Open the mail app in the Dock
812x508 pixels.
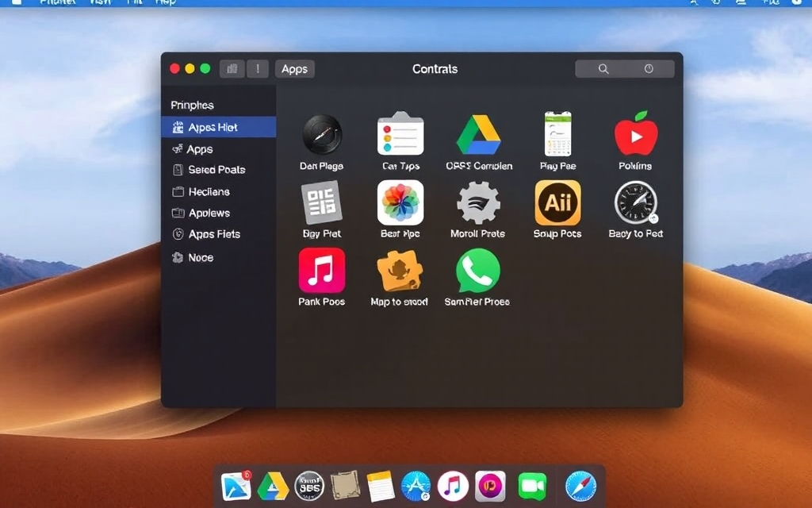pyautogui.click(x=236, y=487)
